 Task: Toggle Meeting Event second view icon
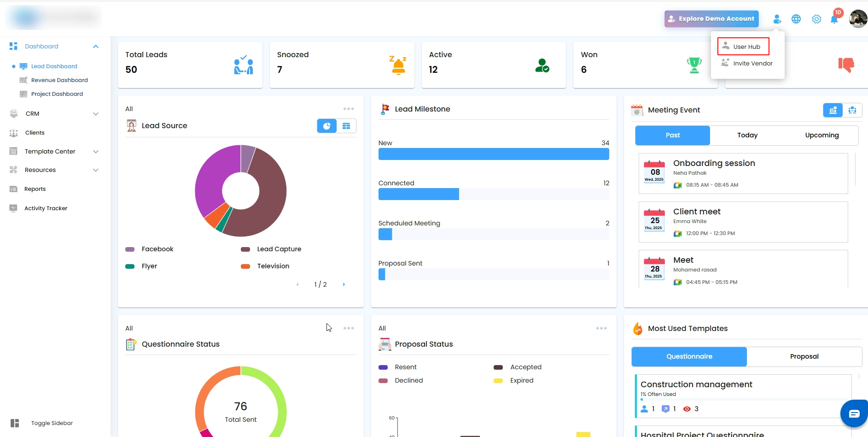point(852,110)
